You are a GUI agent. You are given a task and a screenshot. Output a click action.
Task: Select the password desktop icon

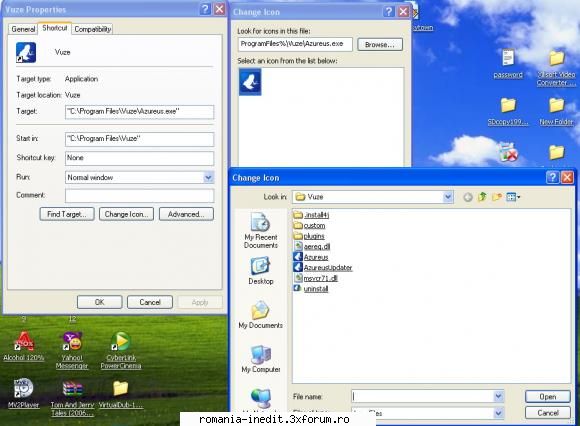pyautogui.click(x=508, y=64)
